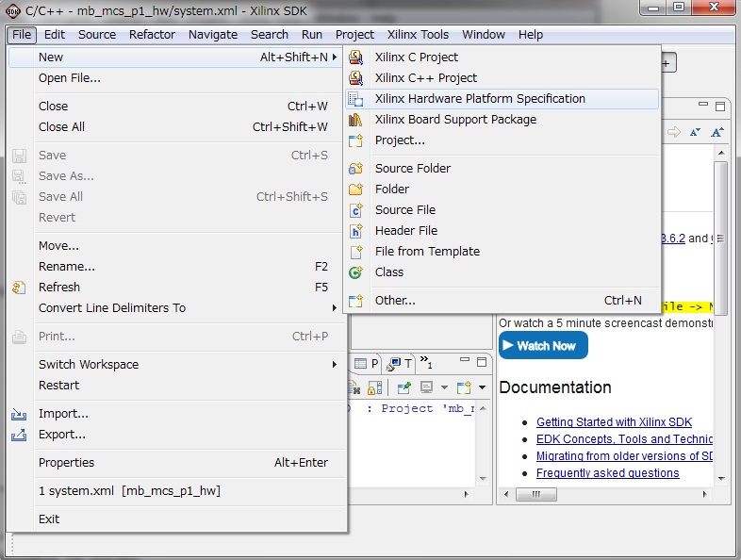741x560 pixels.
Task: Open Getting Started with Xilinx SDK link
Action: pyautogui.click(x=614, y=422)
